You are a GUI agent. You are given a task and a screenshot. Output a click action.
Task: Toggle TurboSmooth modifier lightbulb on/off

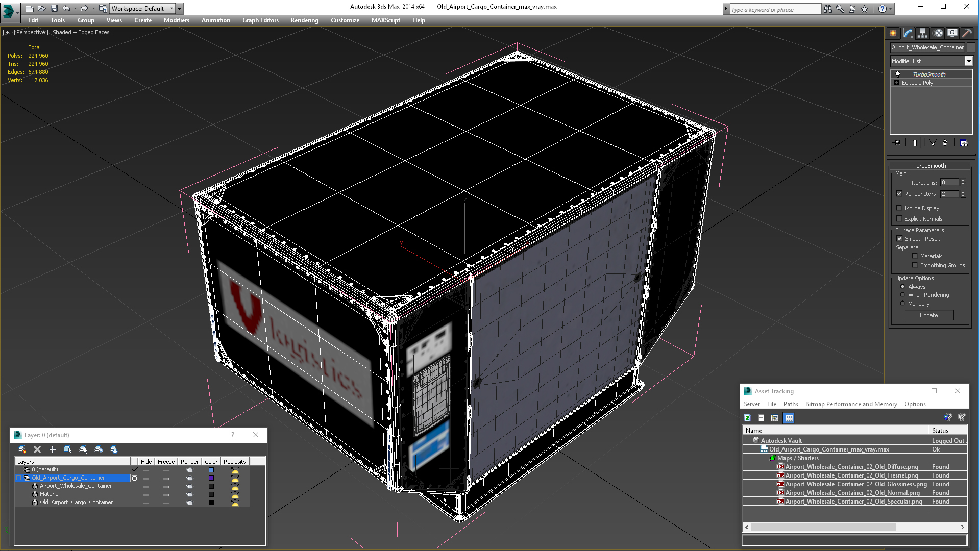pyautogui.click(x=898, y=74)
